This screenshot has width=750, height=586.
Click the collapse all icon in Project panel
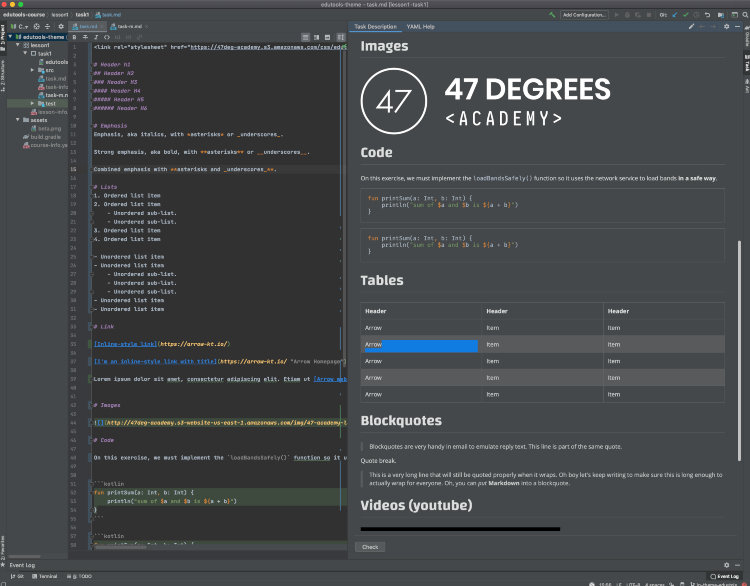click(47, 27)
